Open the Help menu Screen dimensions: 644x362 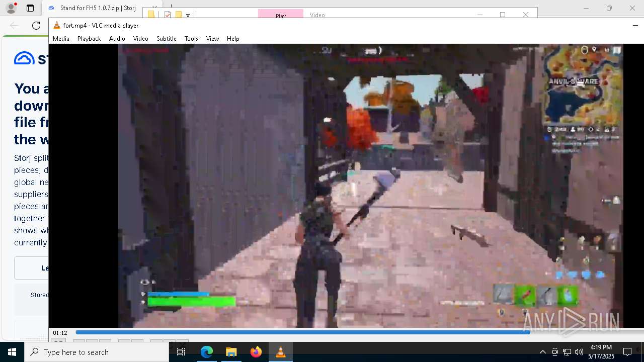tap(233, 39)
